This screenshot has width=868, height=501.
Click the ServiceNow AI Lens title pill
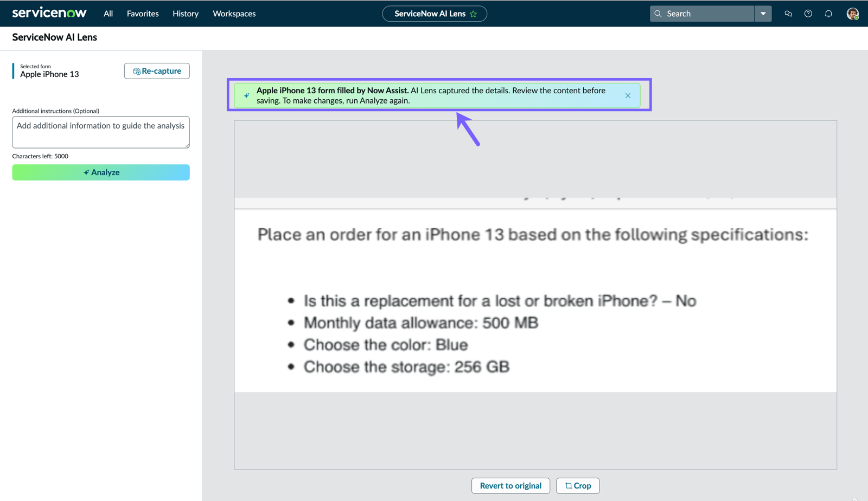click(434, 14)
